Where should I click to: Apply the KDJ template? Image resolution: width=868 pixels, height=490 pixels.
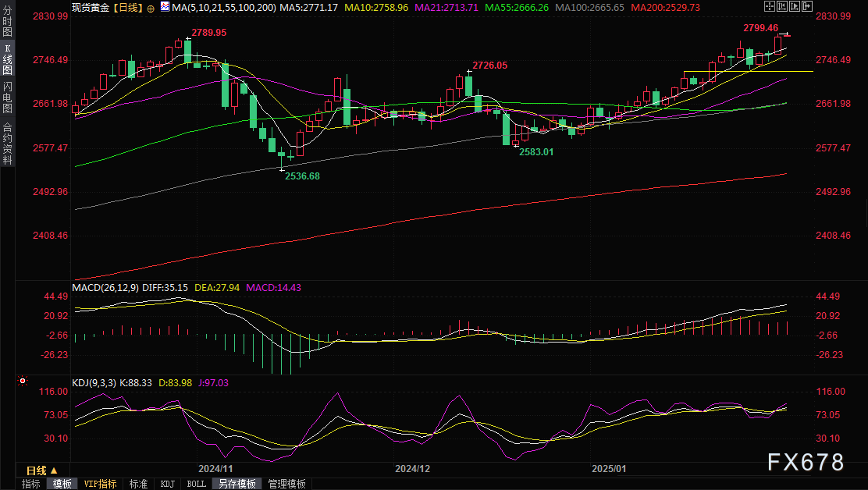point(167,484)
